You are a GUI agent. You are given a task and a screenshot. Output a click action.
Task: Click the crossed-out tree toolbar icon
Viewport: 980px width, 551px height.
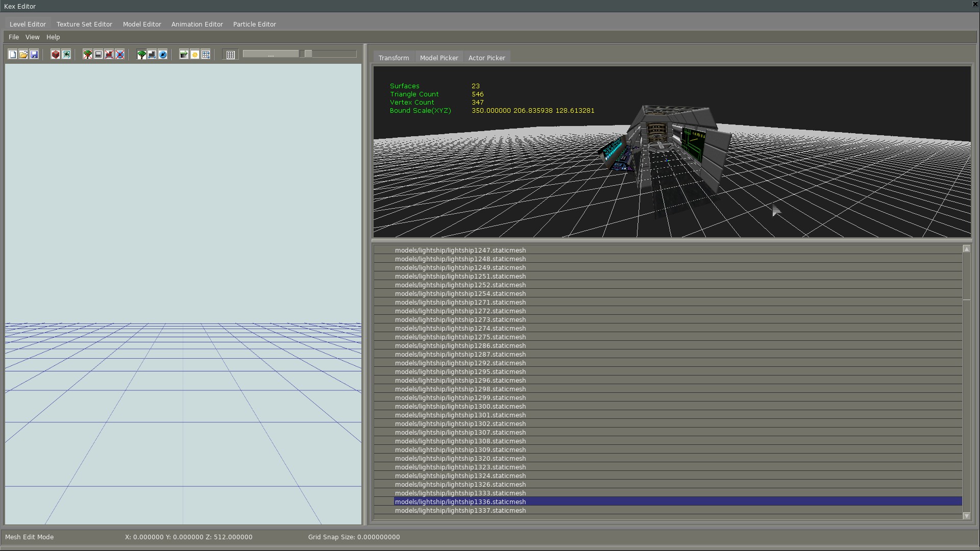click(x=88, y=55)
